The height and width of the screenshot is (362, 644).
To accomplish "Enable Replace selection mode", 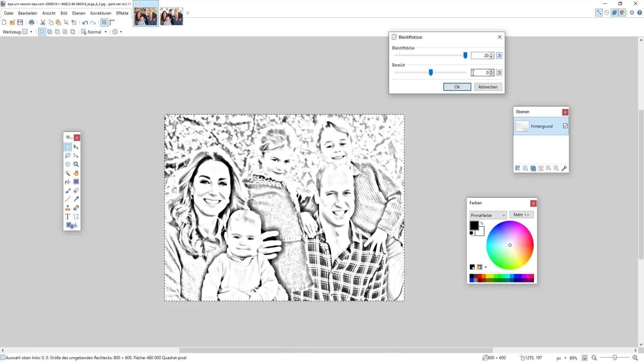I will click(42, 32).
